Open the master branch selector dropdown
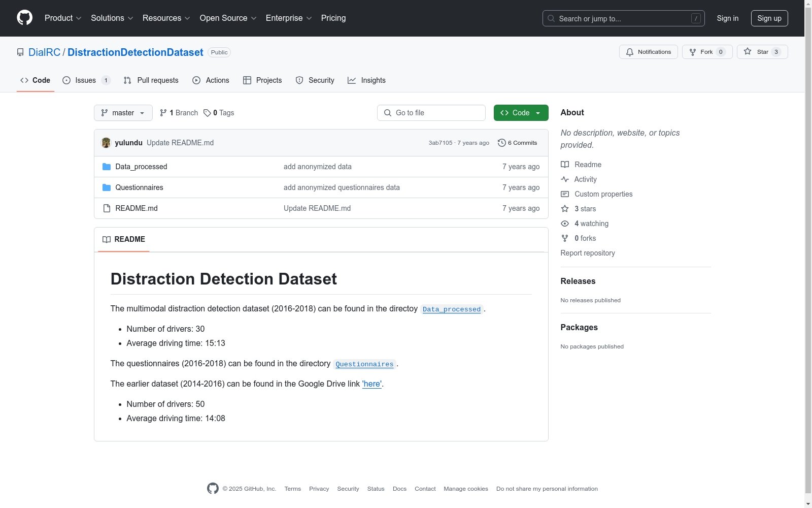Viewport: 812px width, 508px height. click(x=123, y=113)
